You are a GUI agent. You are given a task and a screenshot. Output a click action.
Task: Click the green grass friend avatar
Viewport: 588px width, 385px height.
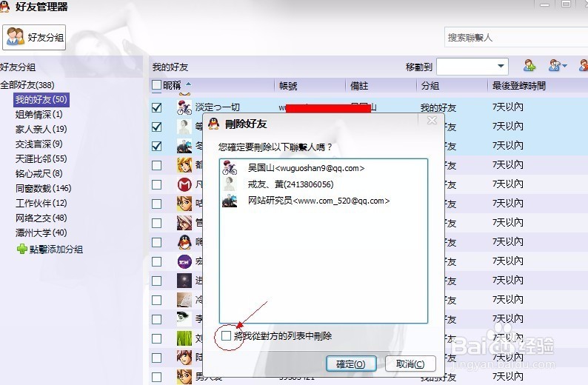184,338
